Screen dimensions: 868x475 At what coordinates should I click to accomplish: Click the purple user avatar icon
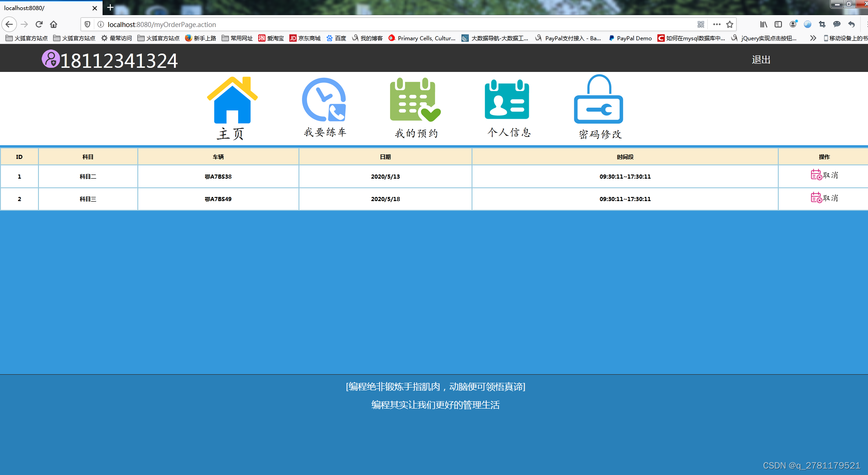coord(50,60)
